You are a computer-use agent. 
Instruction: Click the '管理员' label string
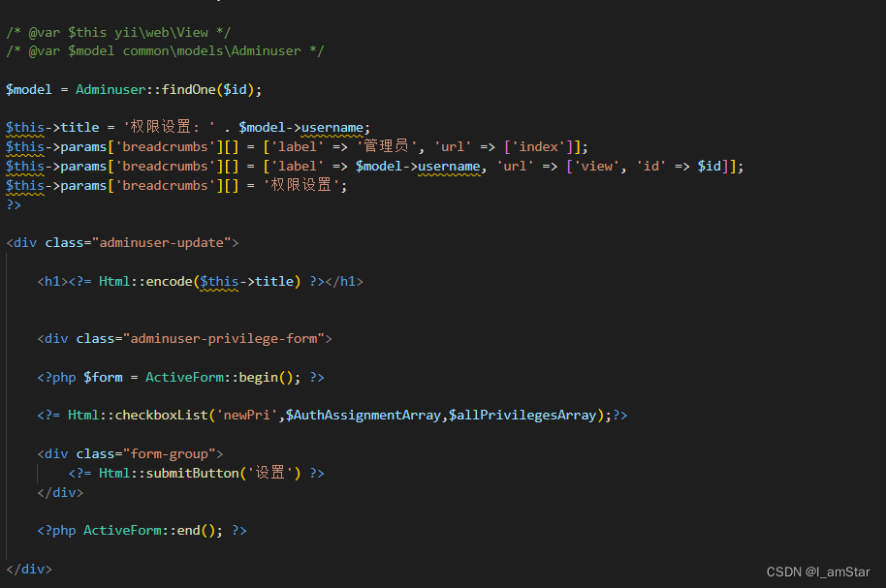pos(386,147)
